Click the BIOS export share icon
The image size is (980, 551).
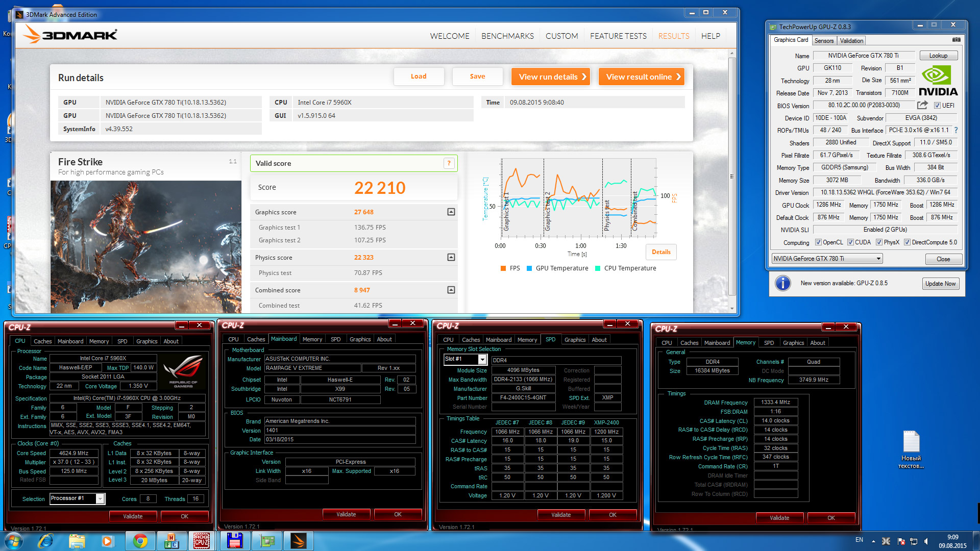click(922, 105)
